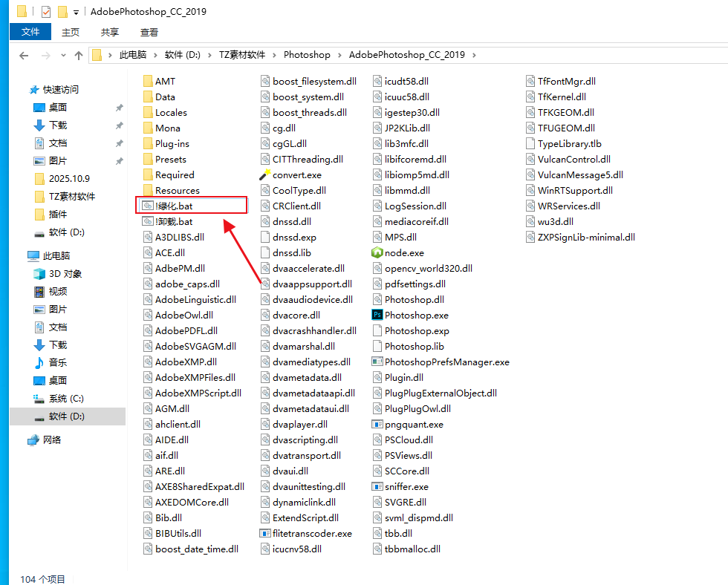Screen dimensions: 728x585
Task: Select the Mona folder
Action: [x=162, y=128]
